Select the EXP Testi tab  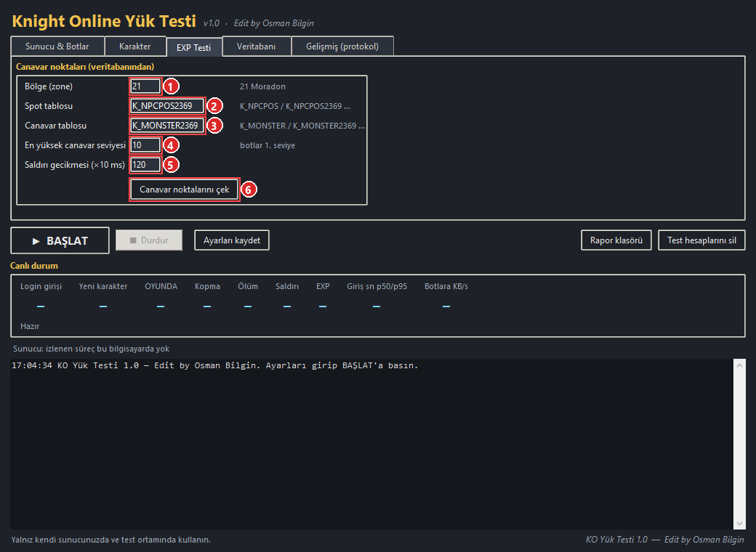click(194, 47)
